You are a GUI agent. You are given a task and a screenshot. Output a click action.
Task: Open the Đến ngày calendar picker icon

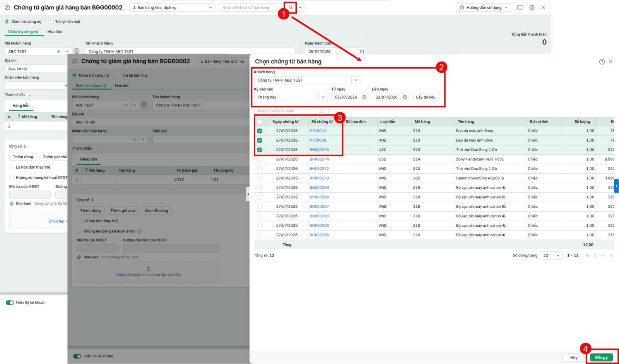click(405, 97)
